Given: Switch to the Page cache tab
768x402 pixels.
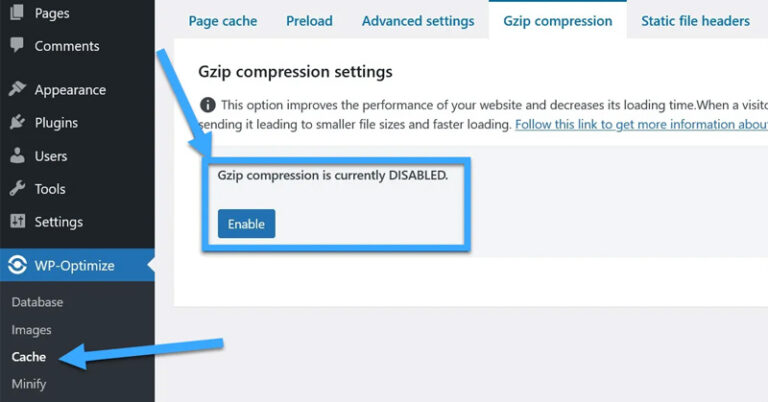Looking at the screenshot, I should (x=223, y=21).
